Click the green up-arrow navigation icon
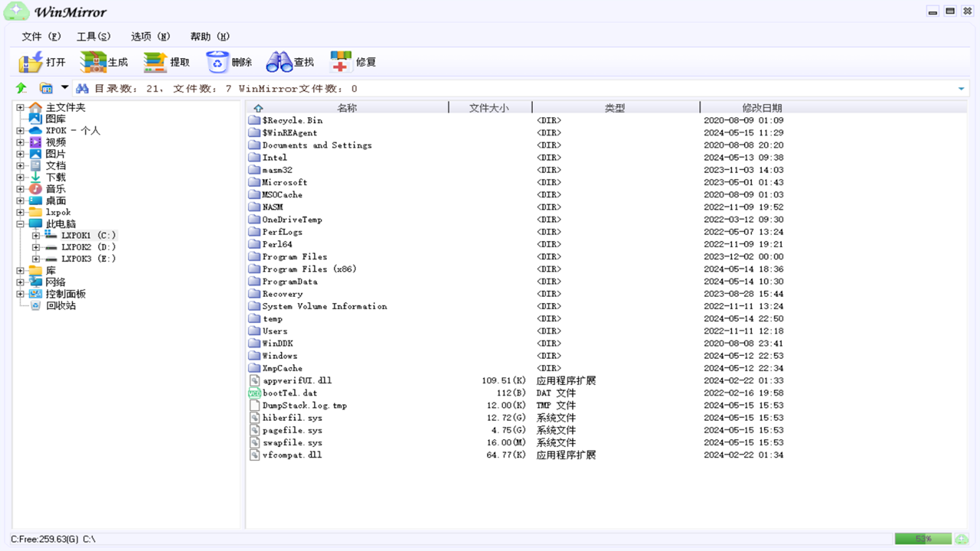The height and width of the screenshot is (551, 980). pyautogui.click(x=20, y=88)
